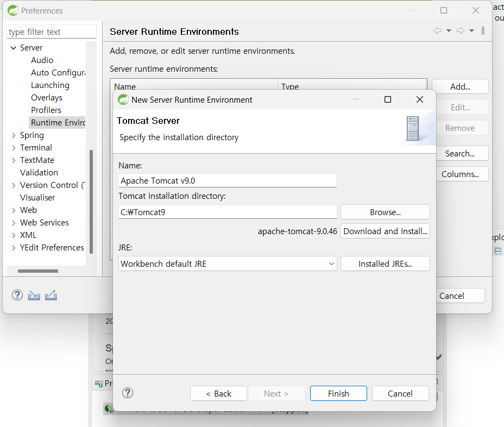Open the JRE combo box
The width and height of the screenshot is (504, 427).
(228, 263)
